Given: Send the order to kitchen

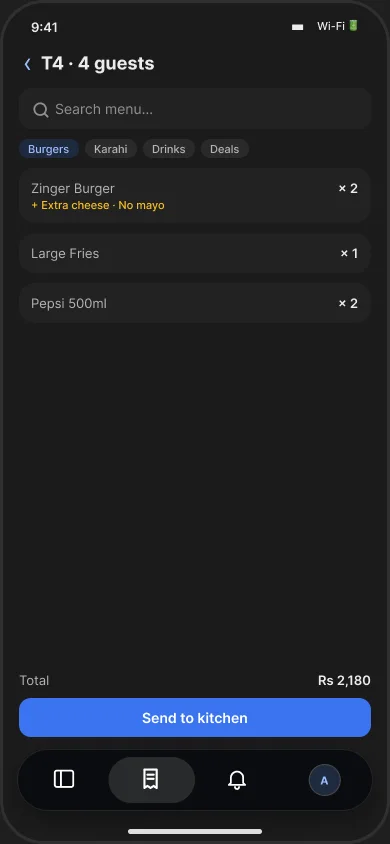Looking at the screenshot, I should tap(195, 718).
